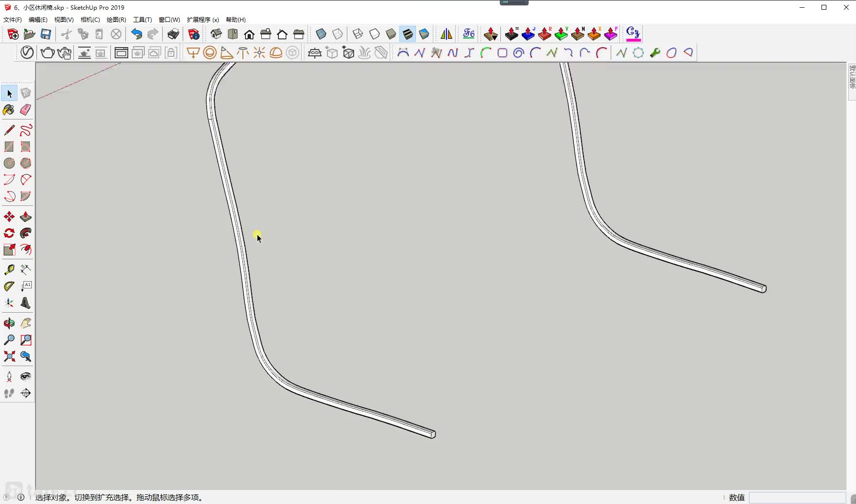Choose the Rotated Rectangle tool
Viewport: 856px width, 504px height.
pyautogui.click(x=26, y=147)
